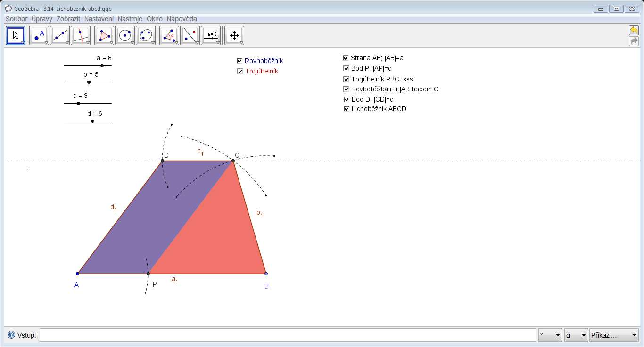Image resolution: width=644 pixels, height=347 pixels.
Task: Open the Soubor menu
Action: pos(17,19)
